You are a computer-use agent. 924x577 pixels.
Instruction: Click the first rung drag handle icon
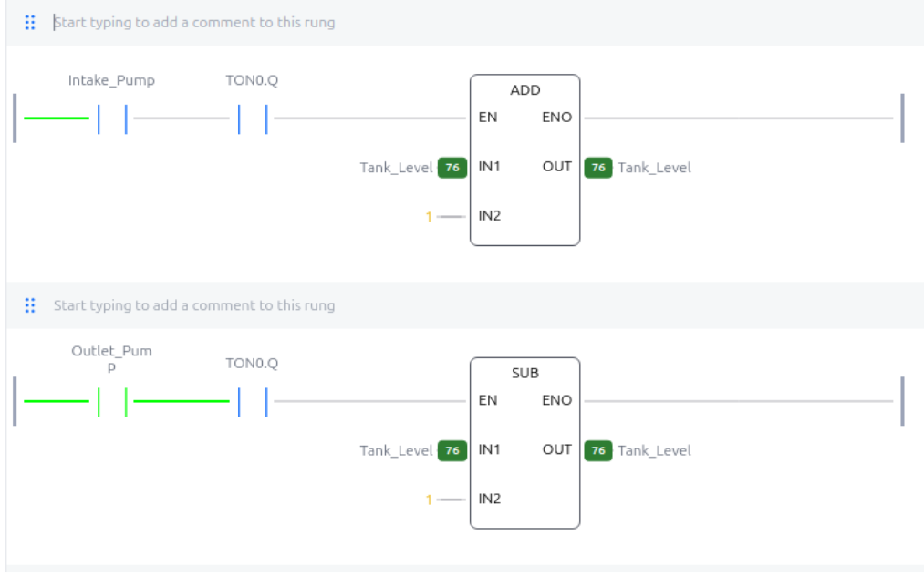point(30,23)
